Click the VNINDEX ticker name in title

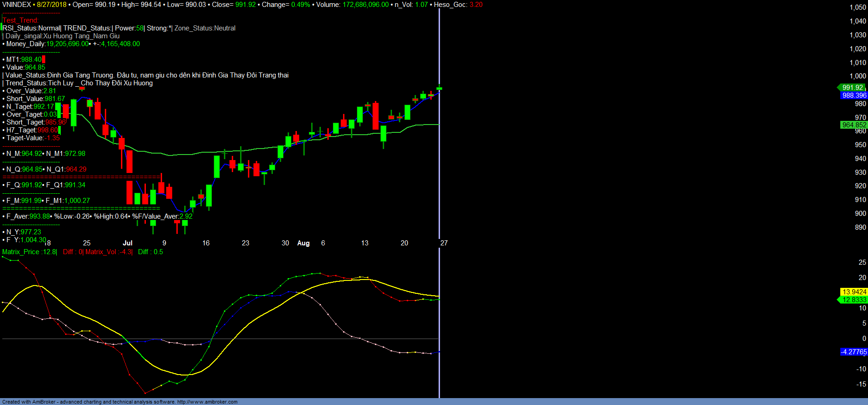coord(17,5)
